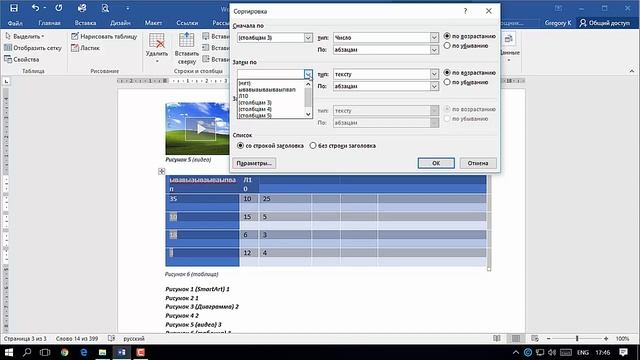Select first-level по возрастанию radio
Viewport: 640px width, 360px height.
tap(447, 36)
